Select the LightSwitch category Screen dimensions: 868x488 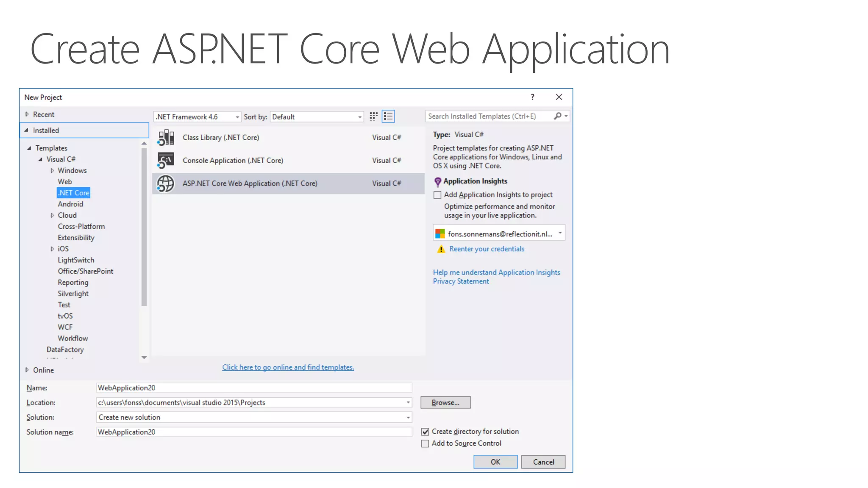point(76,260)
